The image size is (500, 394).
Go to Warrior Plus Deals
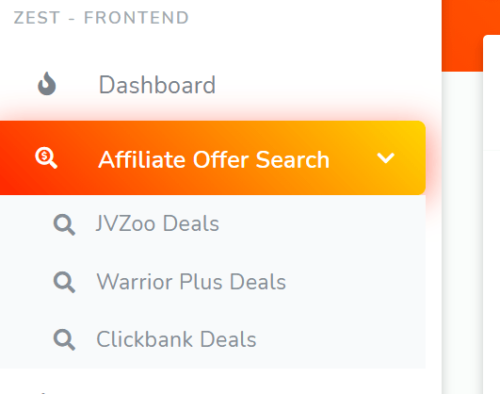(x=191, y=282)
